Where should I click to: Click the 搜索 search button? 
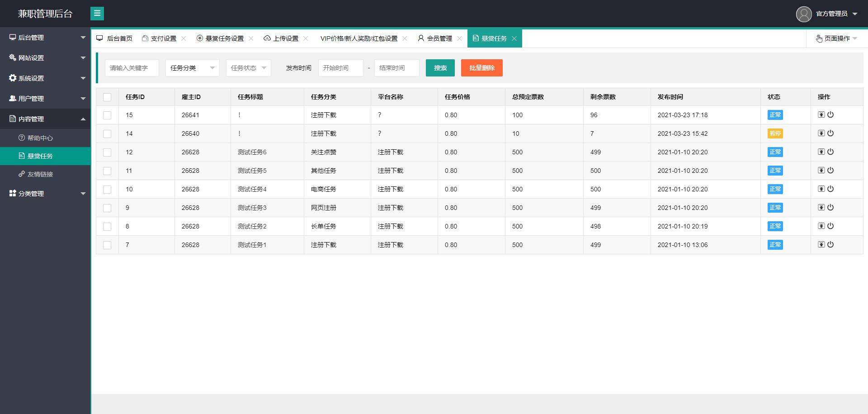coord(440,68)
